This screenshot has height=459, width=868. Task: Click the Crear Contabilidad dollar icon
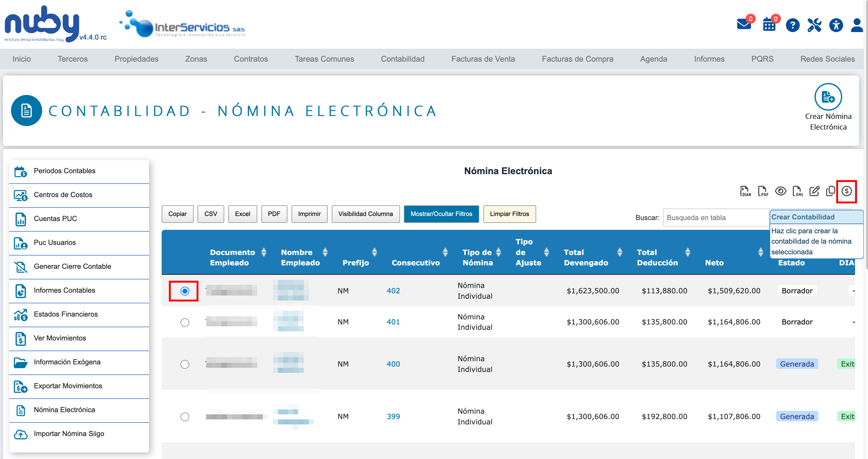click(846, 191)
